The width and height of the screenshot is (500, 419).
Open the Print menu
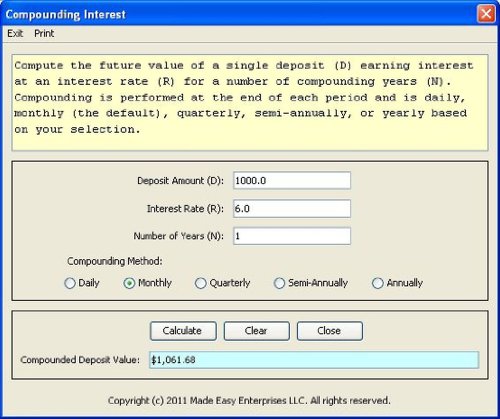pos(44,33)
